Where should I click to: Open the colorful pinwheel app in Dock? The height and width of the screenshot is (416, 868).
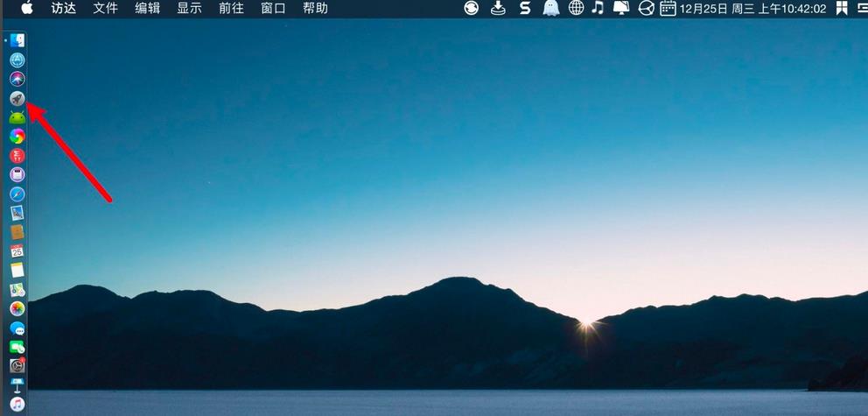pos(17,137)
